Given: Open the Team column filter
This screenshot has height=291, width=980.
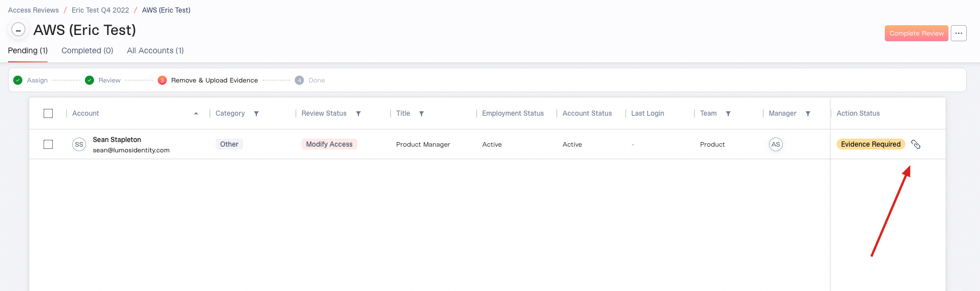Looking at the screenshot, I should (x=728, y=113).
